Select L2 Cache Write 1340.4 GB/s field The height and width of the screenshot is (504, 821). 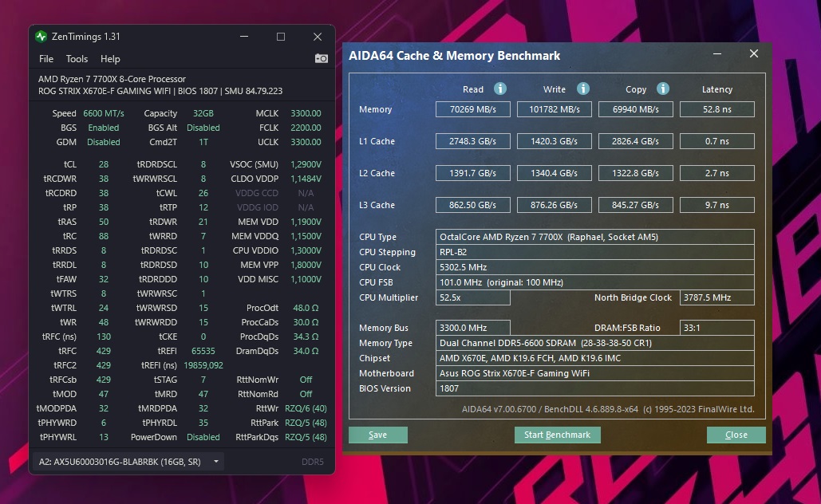(554, 173)
